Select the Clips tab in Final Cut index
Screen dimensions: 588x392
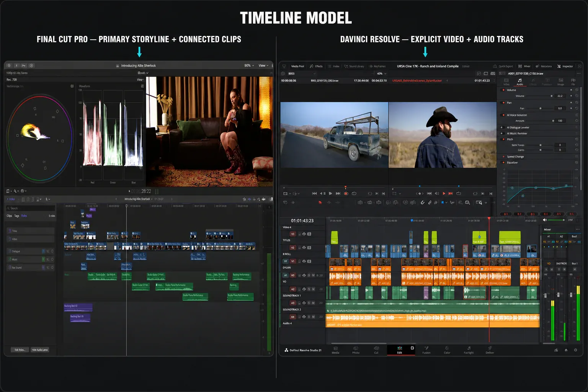coord(9,216)
